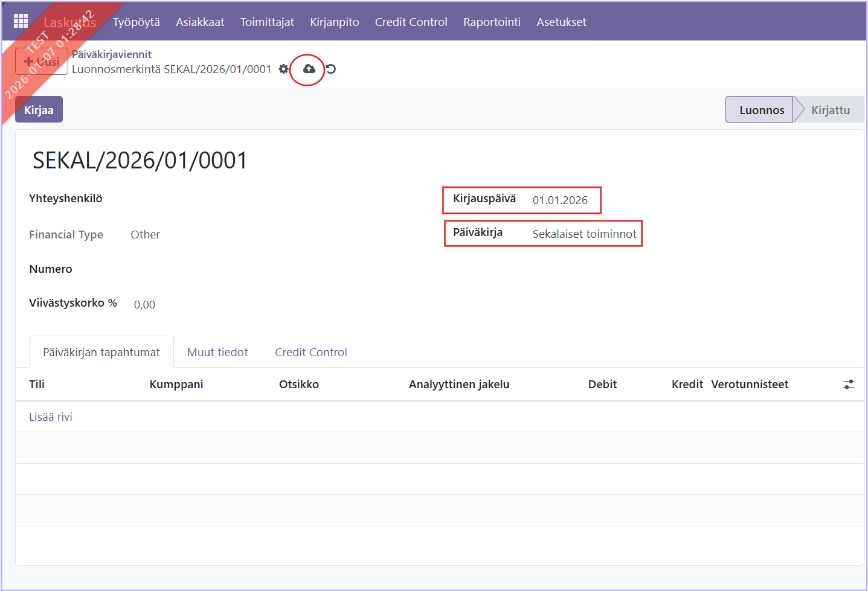Viewport: 868px width, 591px height.
Task: Open the Raportointi menu
Action: [x=491, y=22]
